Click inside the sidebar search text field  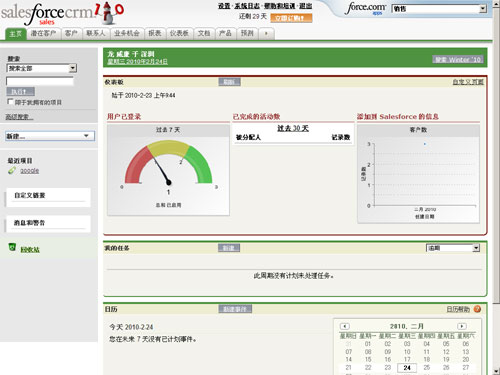(40, 81)
